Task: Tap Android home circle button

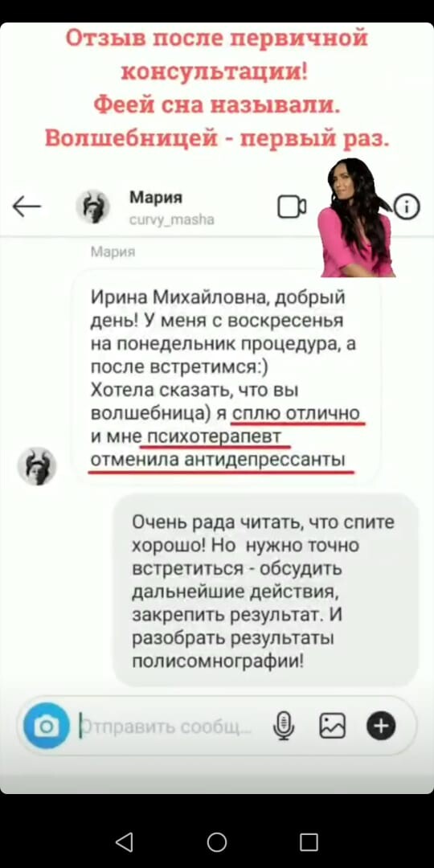Action: [217, 842]
